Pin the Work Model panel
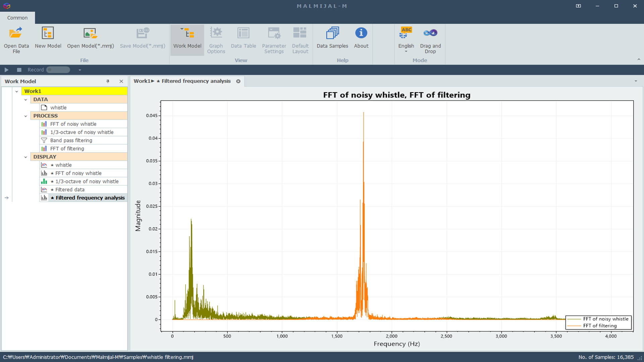 click(x=108, y=81)
